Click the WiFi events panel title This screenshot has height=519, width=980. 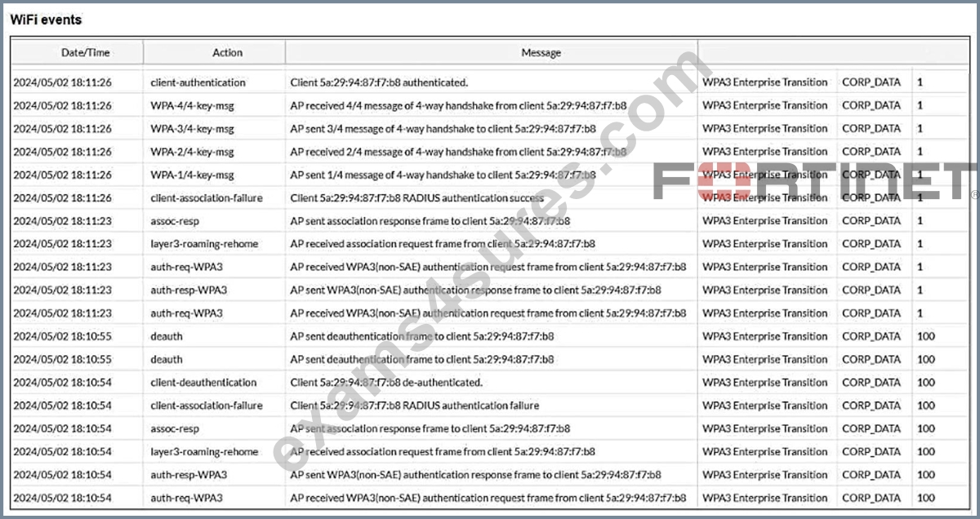coord(46,20)
